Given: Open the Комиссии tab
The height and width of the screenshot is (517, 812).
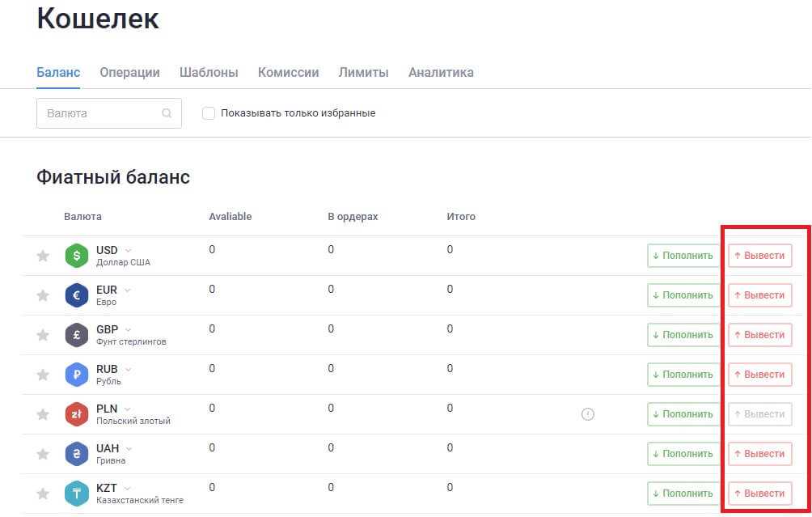Looking at the screenshot, I should (288, 73).
